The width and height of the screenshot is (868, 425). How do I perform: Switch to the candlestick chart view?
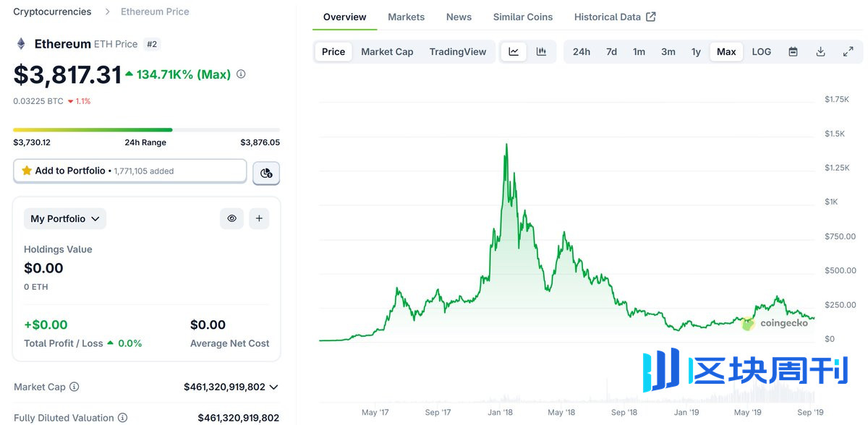tap(541, 51)
